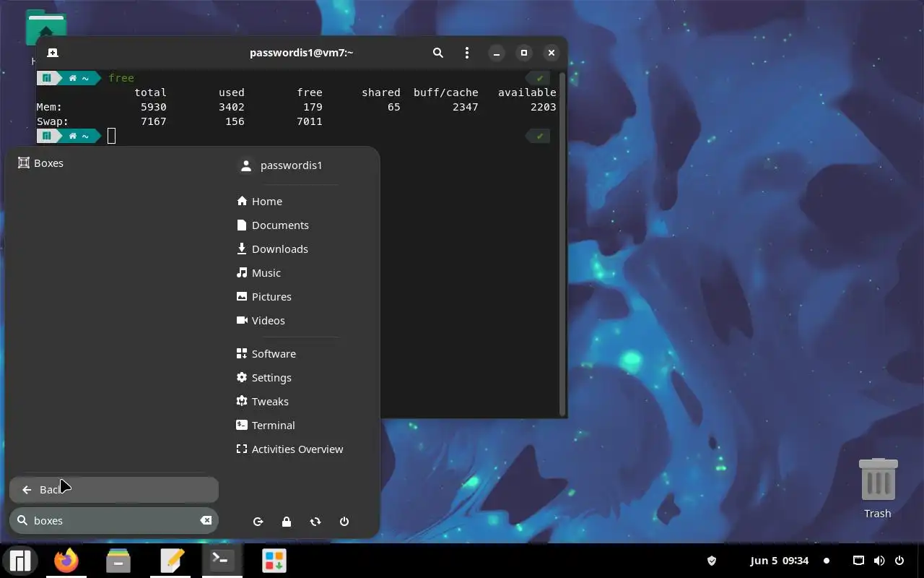Click the gear icon beside Settings
The width and height of the screenshot is (924, 578).
242,378
